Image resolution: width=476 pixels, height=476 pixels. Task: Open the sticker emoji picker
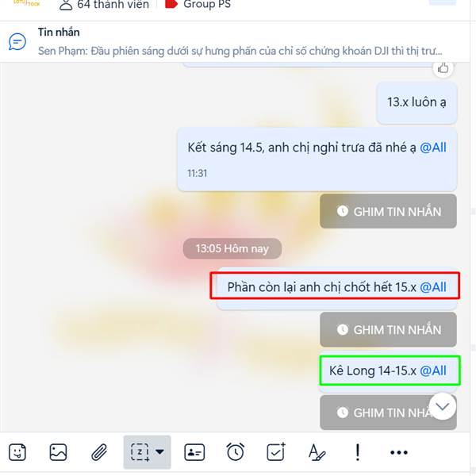[17, 452]
